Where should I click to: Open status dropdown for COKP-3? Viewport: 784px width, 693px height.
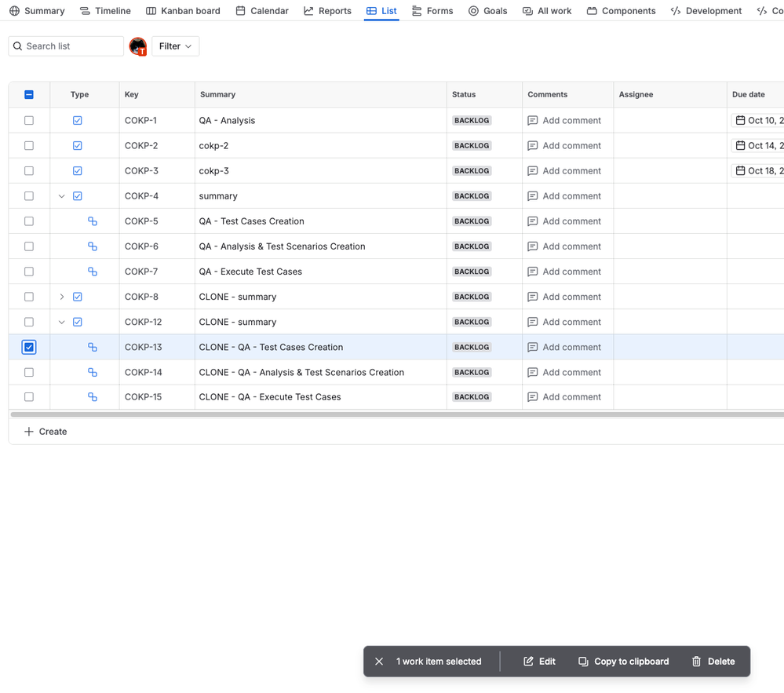472,171
